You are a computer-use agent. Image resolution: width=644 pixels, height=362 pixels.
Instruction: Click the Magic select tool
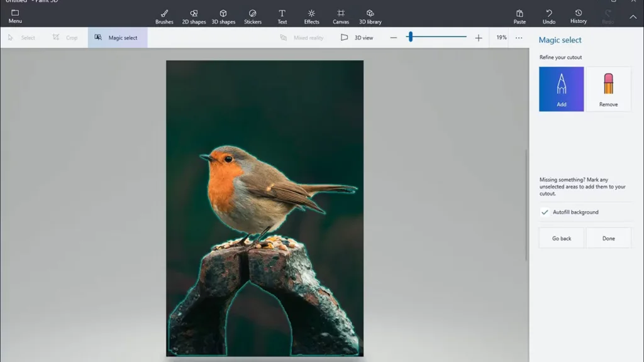click(118, 38)
